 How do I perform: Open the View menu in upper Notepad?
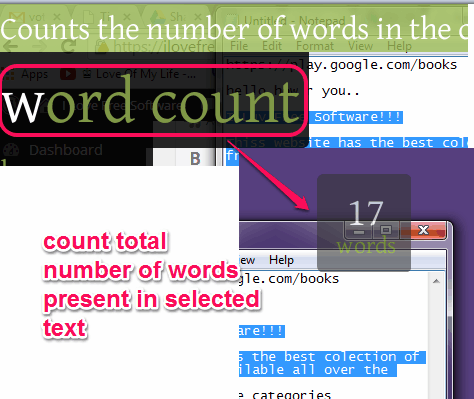[360, 46]
